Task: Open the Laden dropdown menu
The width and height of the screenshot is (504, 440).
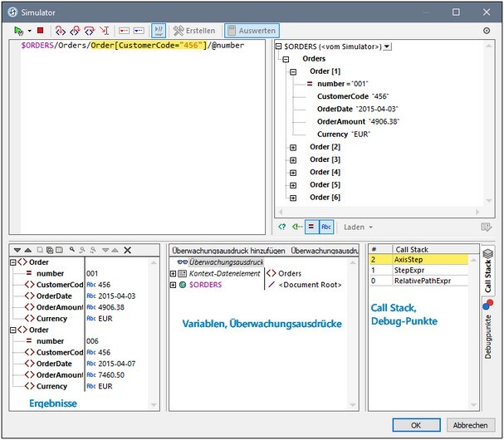Action: click(x=357, y=227)
